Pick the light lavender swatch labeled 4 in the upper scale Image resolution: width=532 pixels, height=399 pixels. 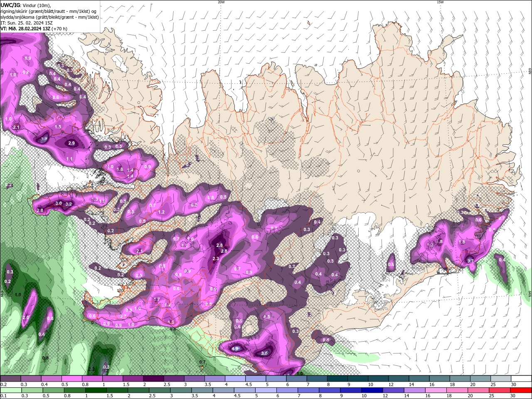pos(234,379)
